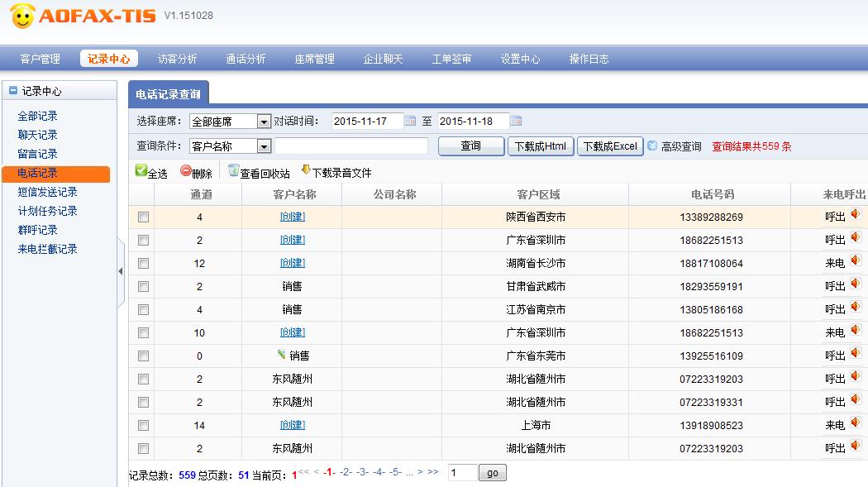Viewport: 868px width, 487px height.
Task: Open the 全部座席 seat dropdown
Action: tap(264, 122)
